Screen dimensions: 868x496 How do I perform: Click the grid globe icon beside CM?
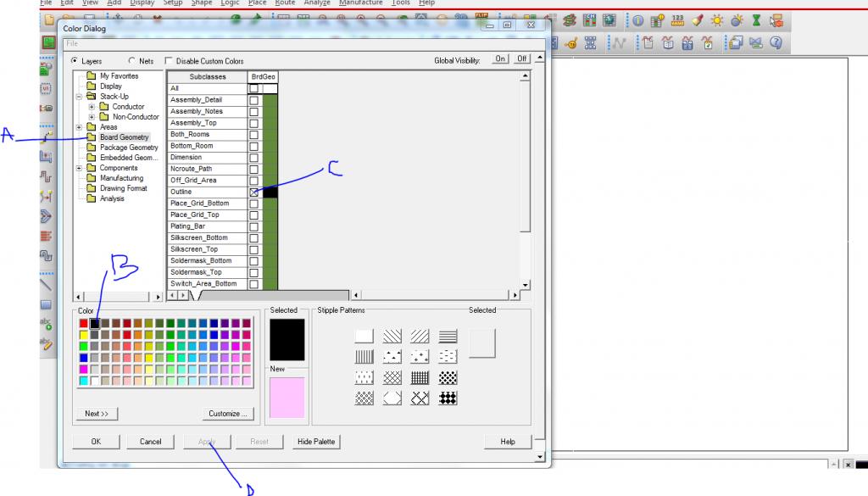pos(609,21)
